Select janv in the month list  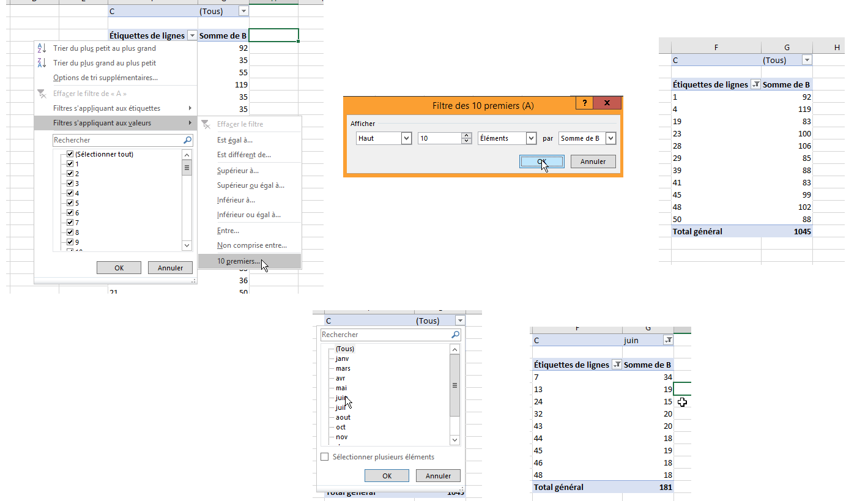[342, 358]
